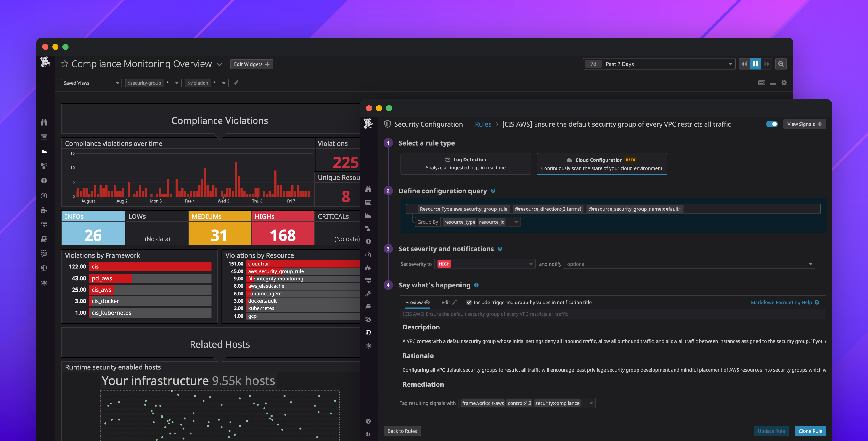
Task: Click Rules in the breadcrumb navigation
Action: (483, 124)
